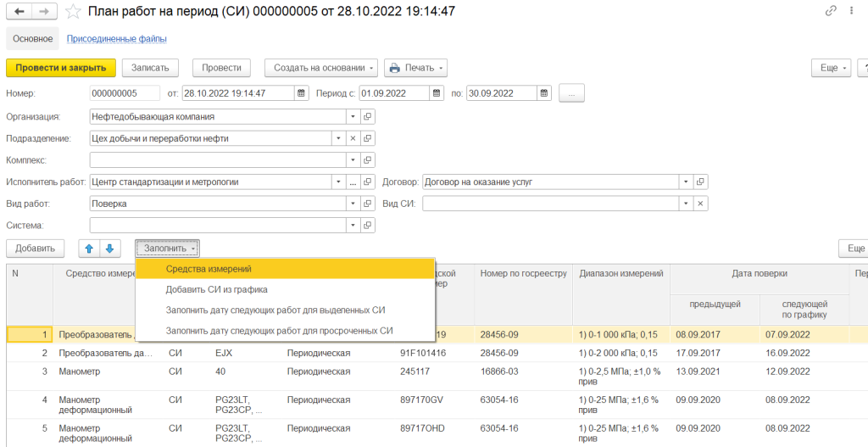Click into the Номер input field
Screen dimensions: 868x447
pyautogui.click(x=124, y=93)
